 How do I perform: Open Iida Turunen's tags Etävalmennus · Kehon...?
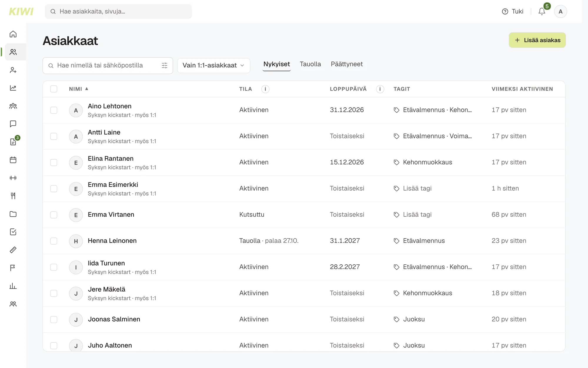coord(432,267)
